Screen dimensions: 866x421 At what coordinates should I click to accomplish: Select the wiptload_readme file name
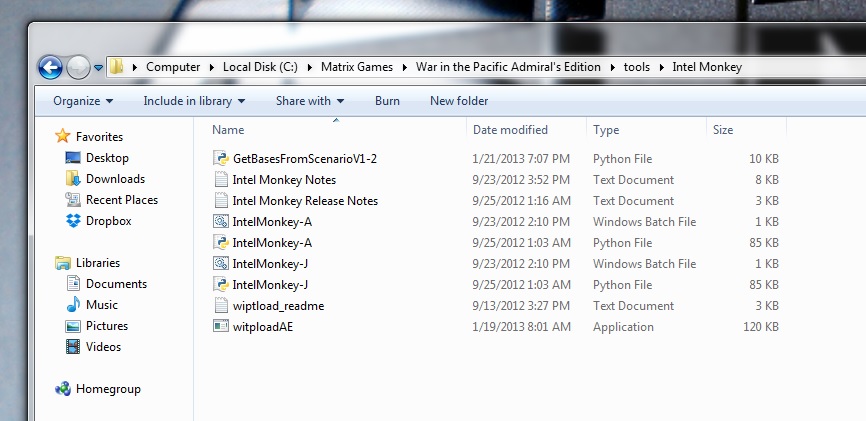tap(278, 306)
